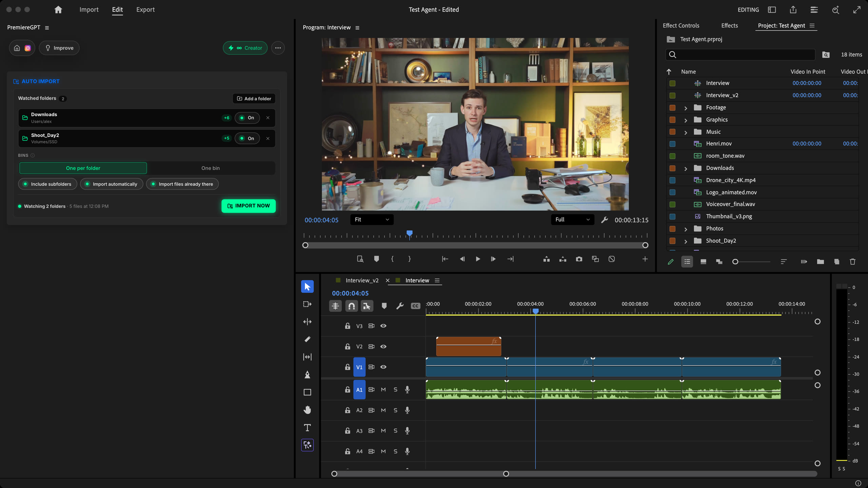Click the New Bin folder icon in Project panel
Image resolution: width=868 pixels, height=488 pixels.
tap(820, 261)
